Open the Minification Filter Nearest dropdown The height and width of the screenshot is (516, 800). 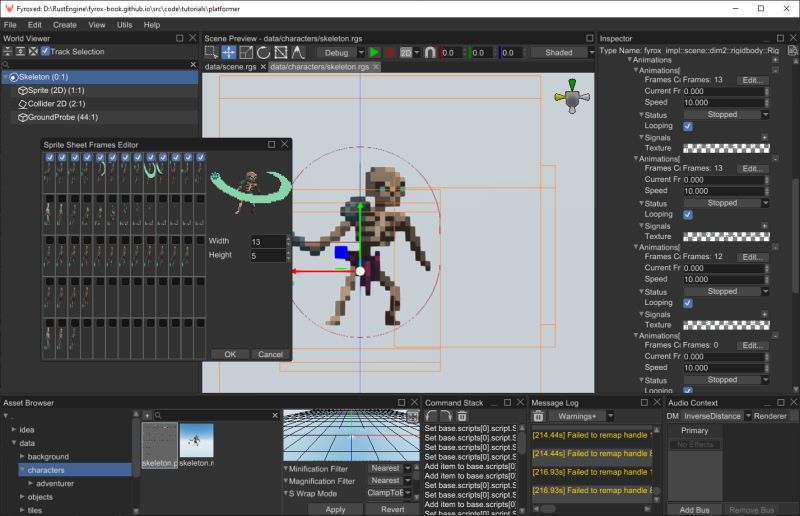(389, 468)
